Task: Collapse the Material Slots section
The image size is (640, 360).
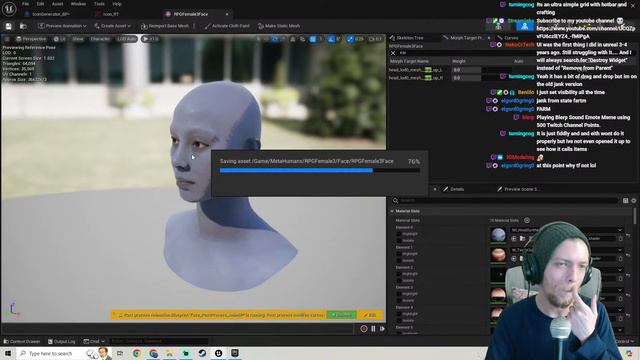Action: coord(392,211)
